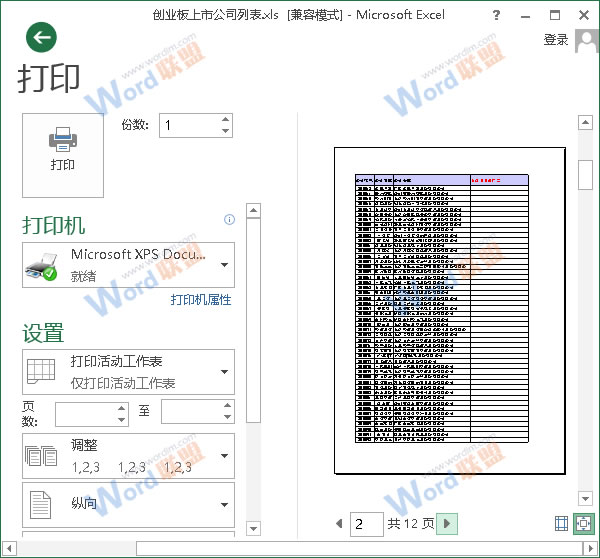Open the Printer Properties link

[200, 300]
